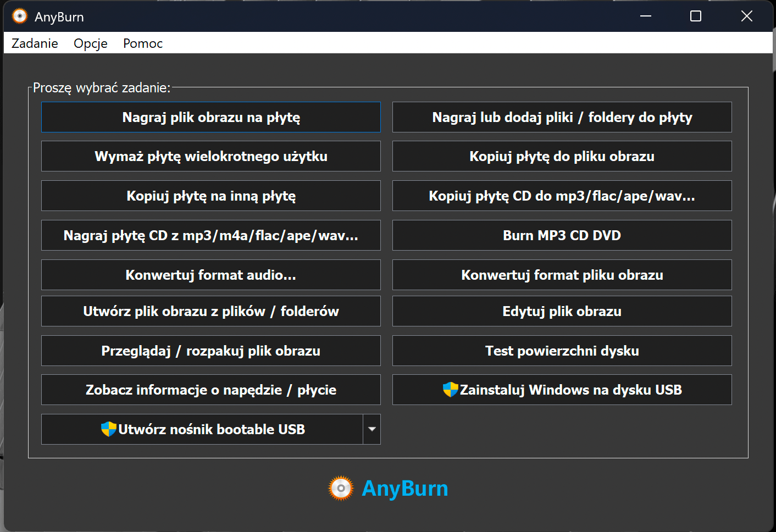The width and height of the screenshot is (776, 532).
Task: Choose Kopiuj płytę do pliku obrazu
Action: click(562, 156)
